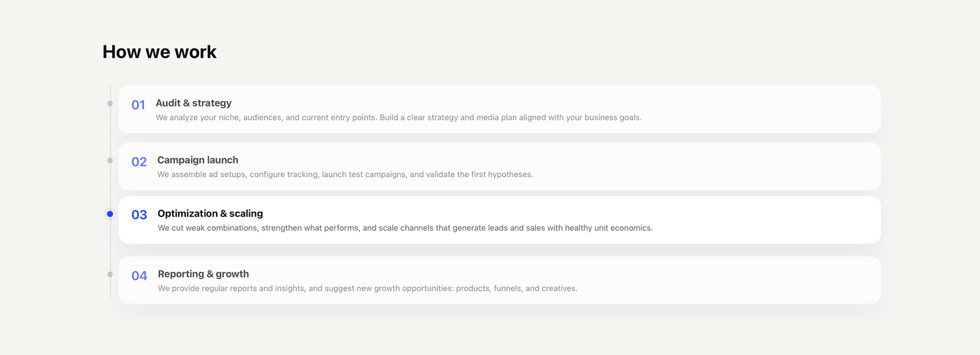Click the How we work heading
Viewport: 980px width, 355px height.
[160, 51]
